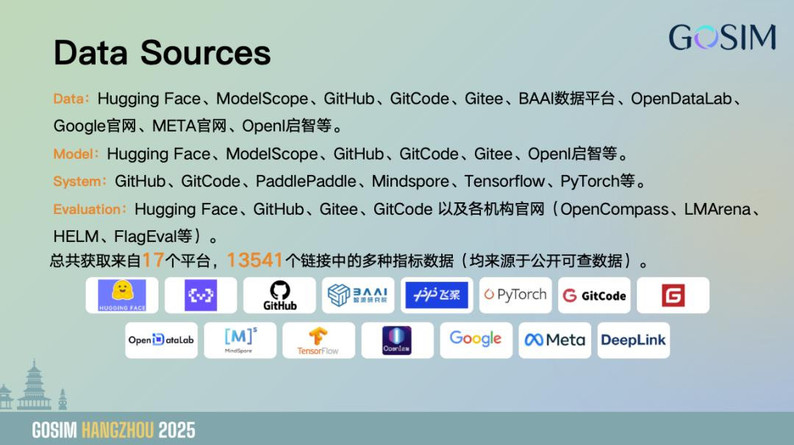Select the Google logo tile

coord(476,339)
